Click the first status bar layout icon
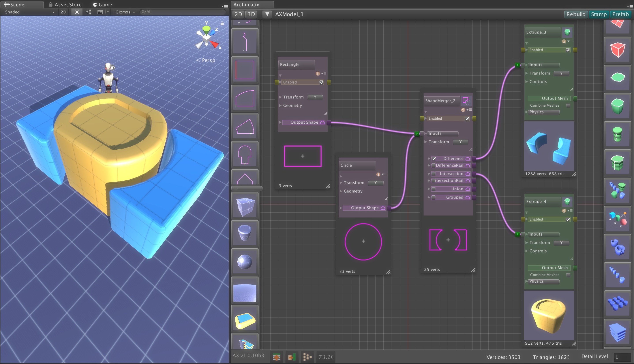634x364 pixels. coord(276,357)
